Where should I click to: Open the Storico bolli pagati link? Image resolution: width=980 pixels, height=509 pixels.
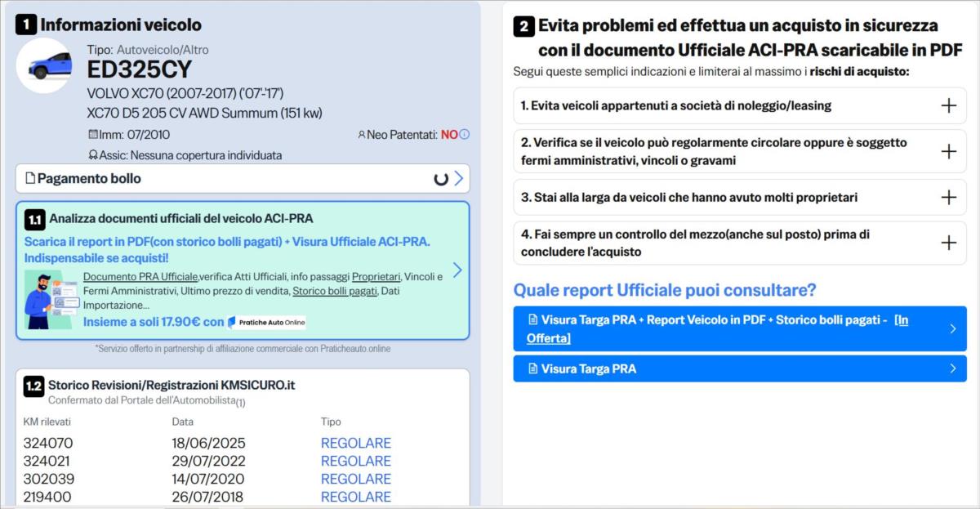(x=335, y=290)
